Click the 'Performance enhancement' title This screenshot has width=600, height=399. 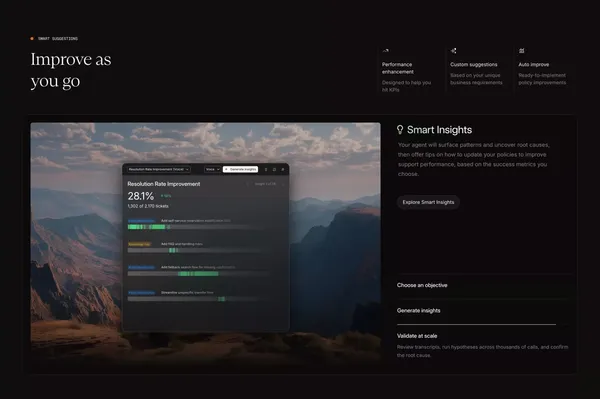[x=398, y=68]
